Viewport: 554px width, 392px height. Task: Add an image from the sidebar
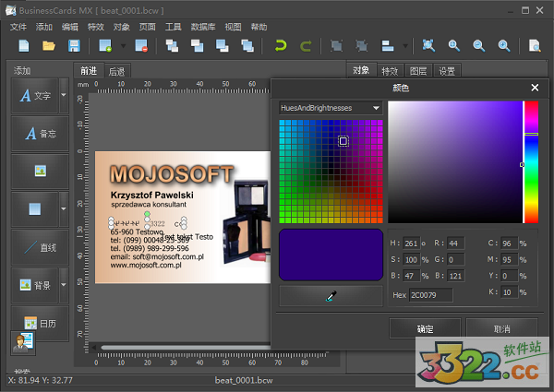(x=40, y=172)
